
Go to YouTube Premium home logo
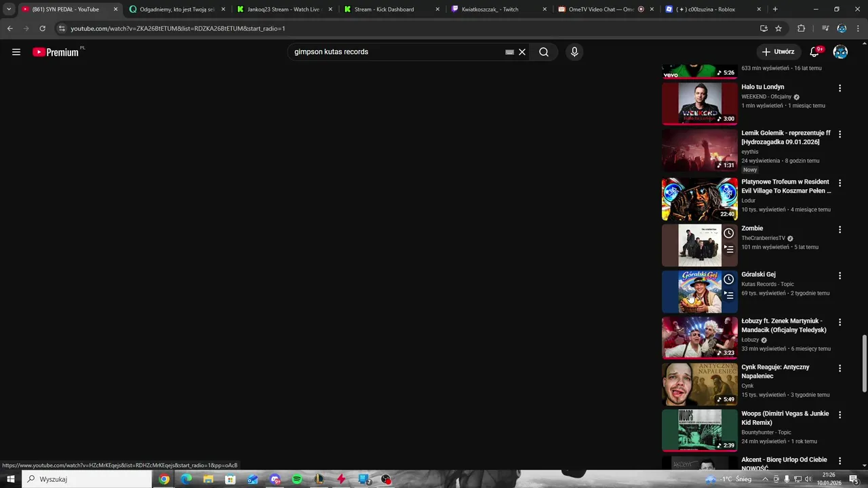[57, 52]
